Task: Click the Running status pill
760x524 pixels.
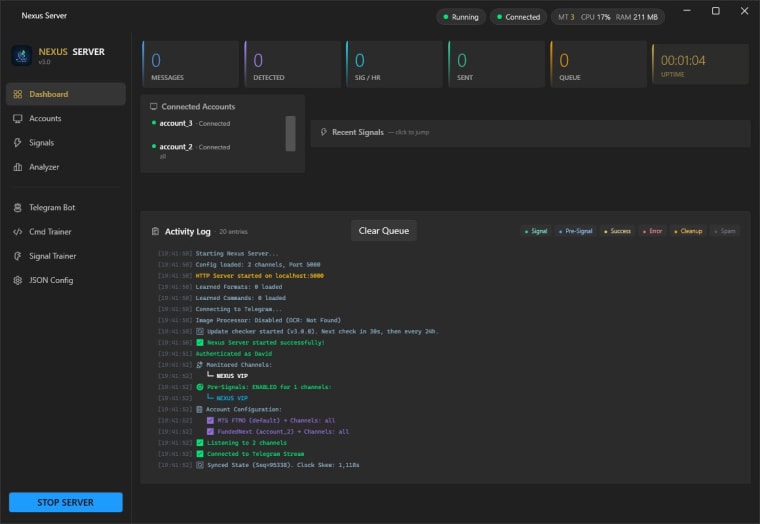Action: (460, 17)
